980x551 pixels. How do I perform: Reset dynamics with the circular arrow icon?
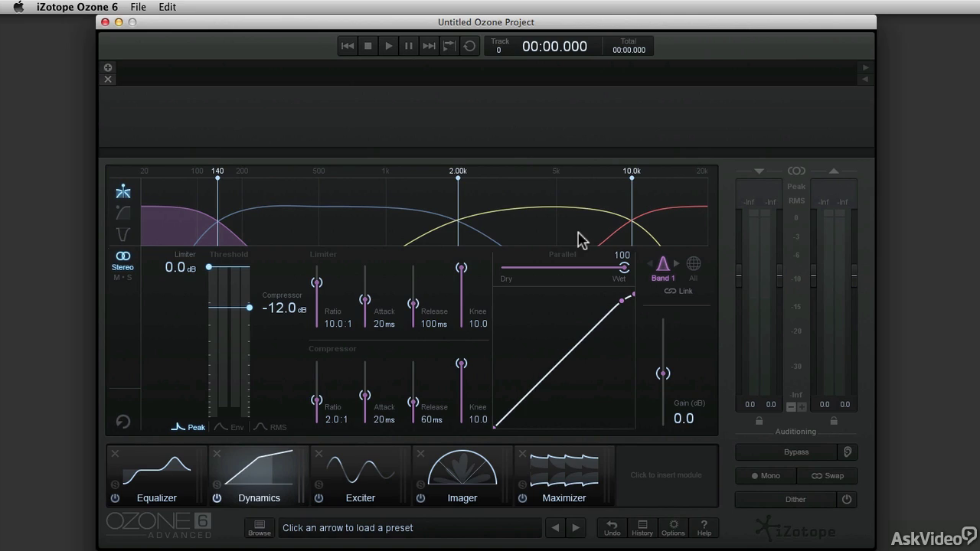click(123, 421)
